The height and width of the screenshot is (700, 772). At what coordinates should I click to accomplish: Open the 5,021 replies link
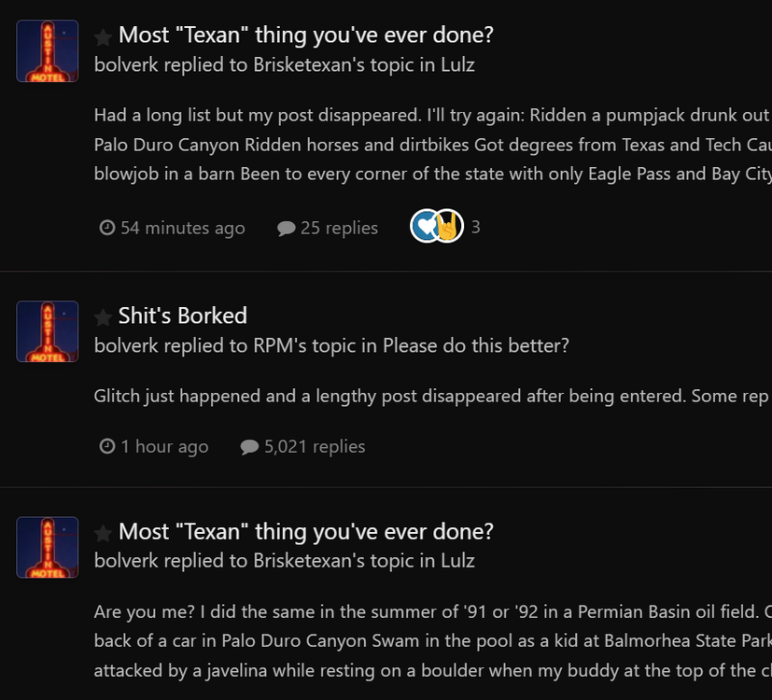pyautogui.click(x=315, y=446)
